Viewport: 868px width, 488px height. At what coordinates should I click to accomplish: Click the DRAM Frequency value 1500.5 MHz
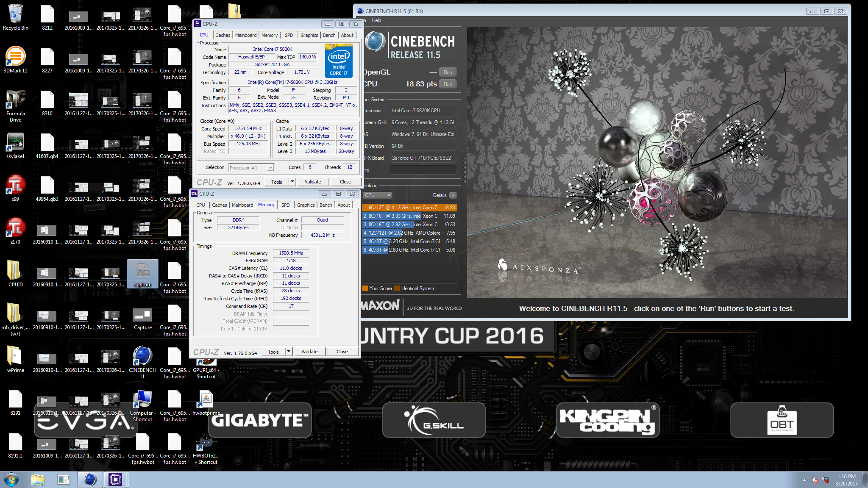(x=291, y=253)
